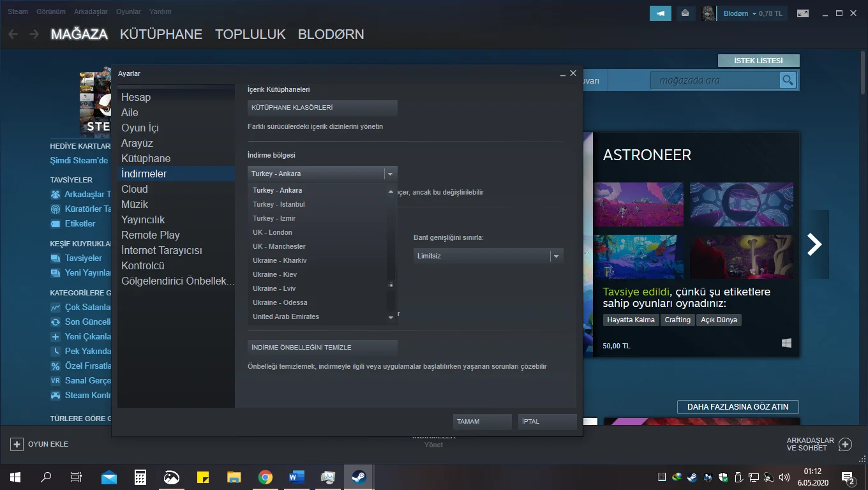868x490 pixels.
Task: Collapse the İndirme bölgesi dropdown arrow
Action: [391, 174]
